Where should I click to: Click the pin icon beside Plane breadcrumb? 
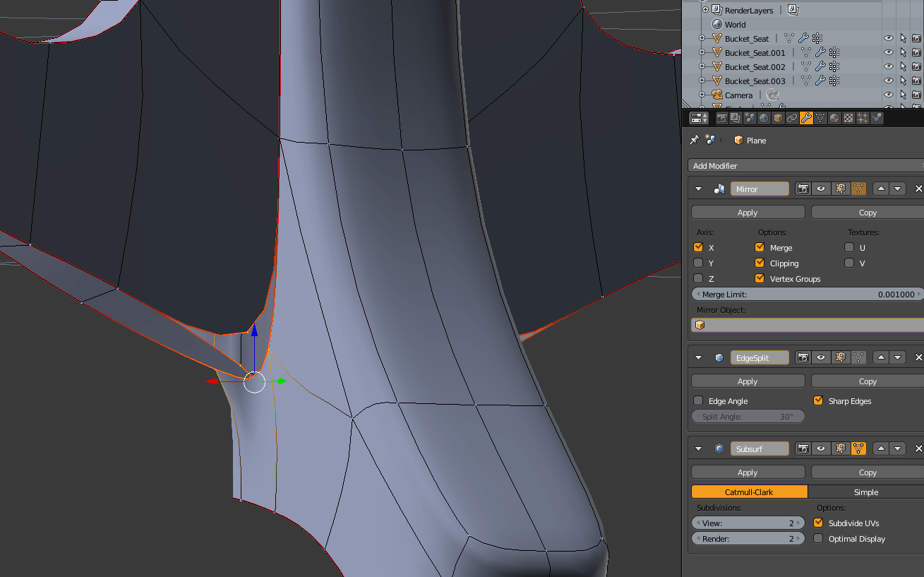coord(695,140)
